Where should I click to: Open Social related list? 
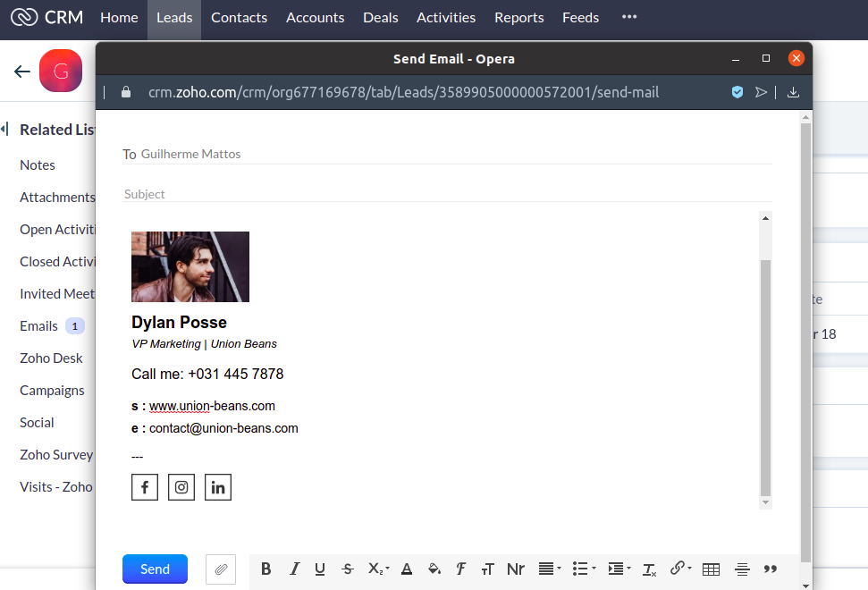coord(37,422)
